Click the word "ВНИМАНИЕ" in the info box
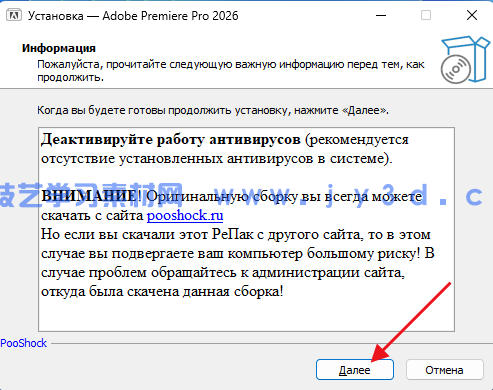 [88, 196]
